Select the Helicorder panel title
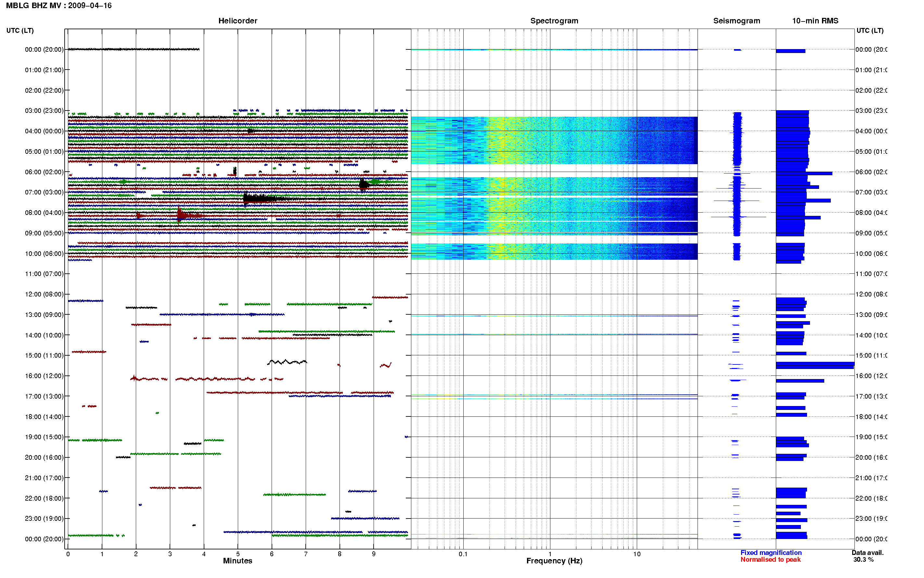 (x=237, y=21)
